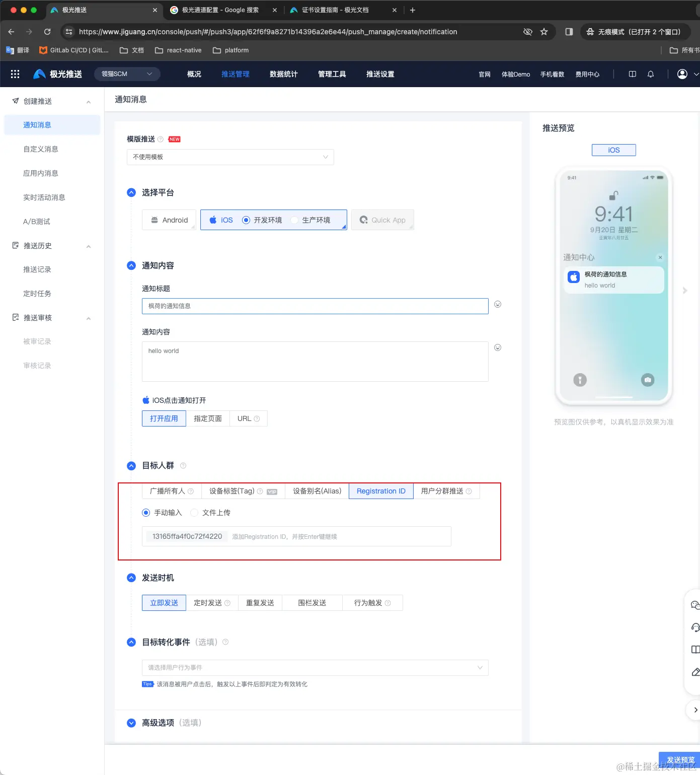Click the help icon next to URL

(x=257, y=418)
